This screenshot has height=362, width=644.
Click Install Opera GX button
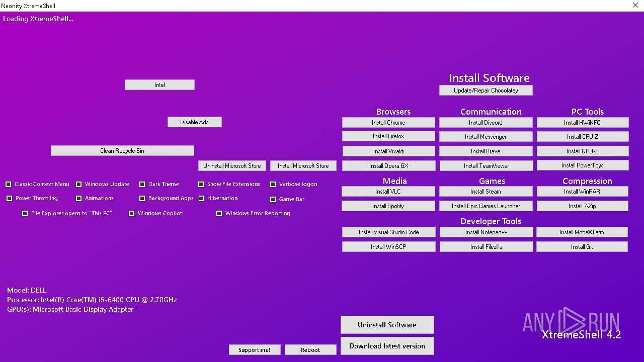point(389,166)
